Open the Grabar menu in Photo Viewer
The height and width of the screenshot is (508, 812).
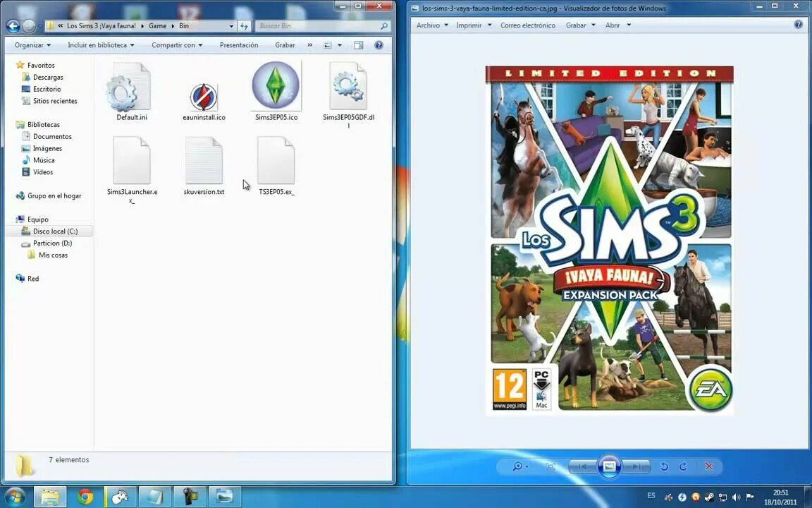tap(581, 25)
